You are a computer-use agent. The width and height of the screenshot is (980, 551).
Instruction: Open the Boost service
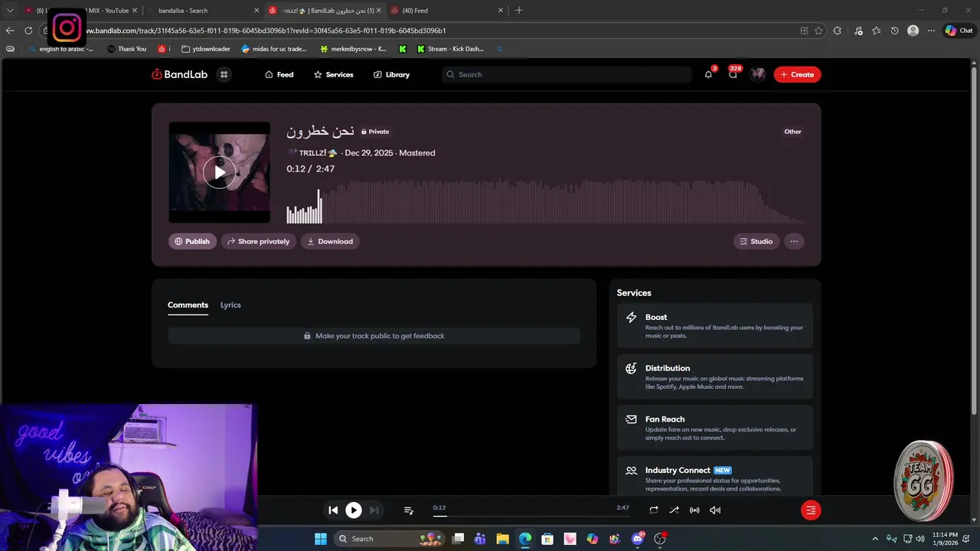tap(715, 326)
